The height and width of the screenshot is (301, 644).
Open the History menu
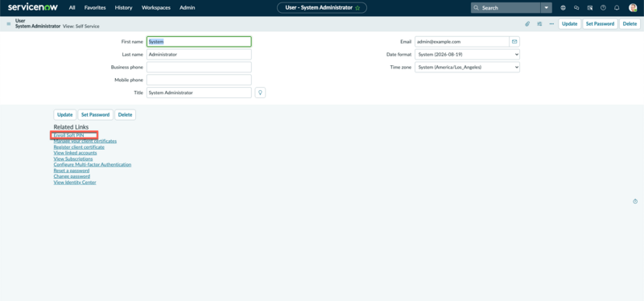124,8
